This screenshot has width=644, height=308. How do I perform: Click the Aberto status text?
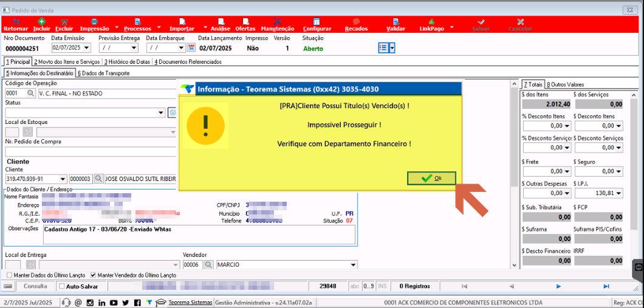313,49
